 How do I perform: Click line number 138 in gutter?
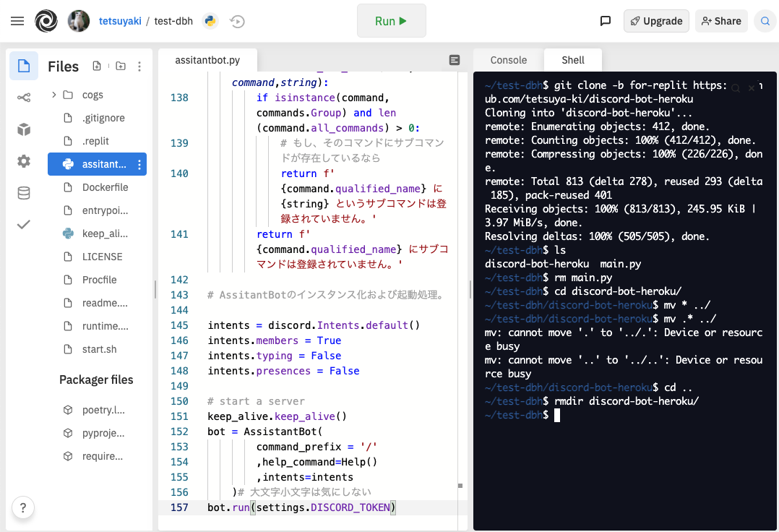(x=179, y=98)
